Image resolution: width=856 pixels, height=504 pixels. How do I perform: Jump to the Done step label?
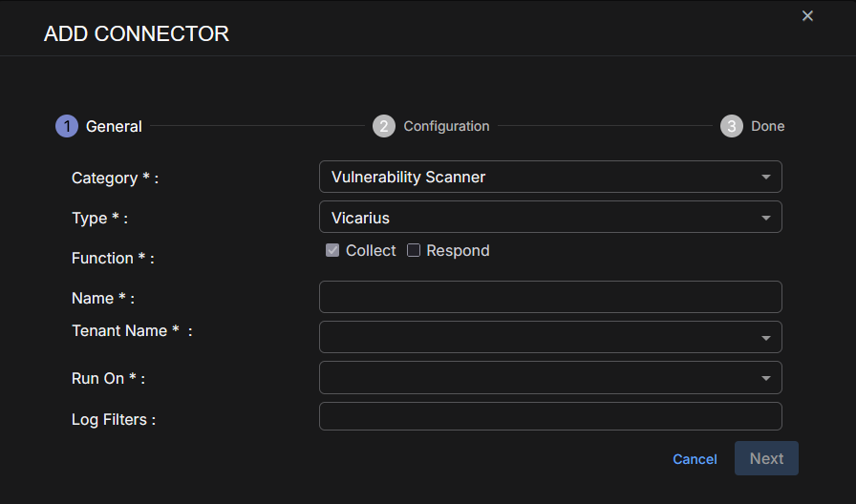click(767, 126)
